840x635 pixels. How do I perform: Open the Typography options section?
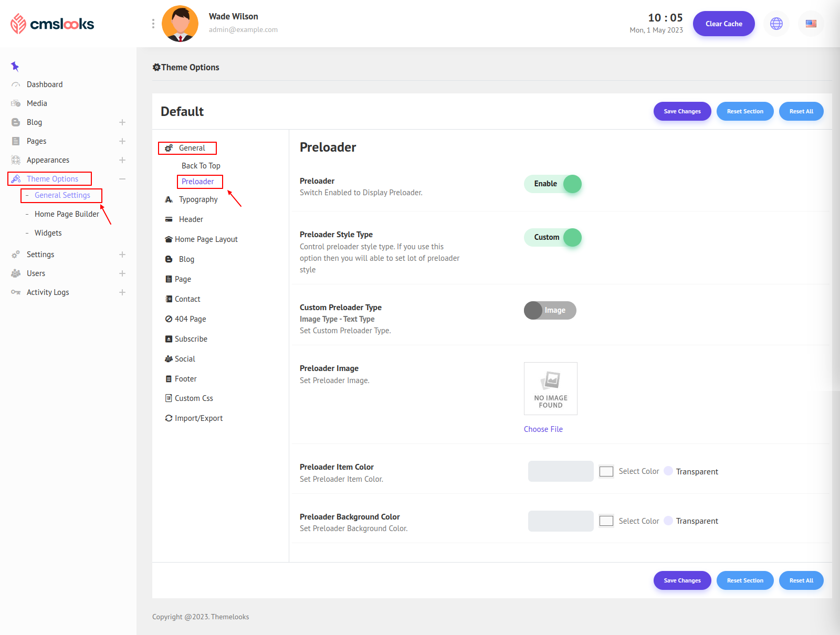[x=198, y=199]
